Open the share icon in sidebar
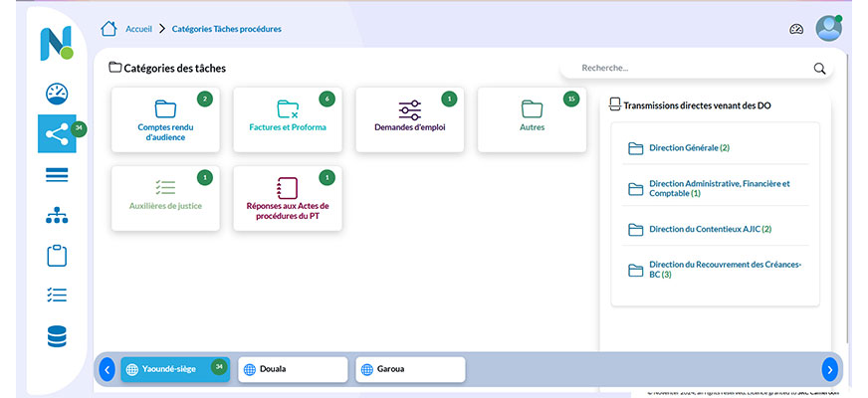The height and width of the screenshot is (398, 868). (x=57, y=134)
